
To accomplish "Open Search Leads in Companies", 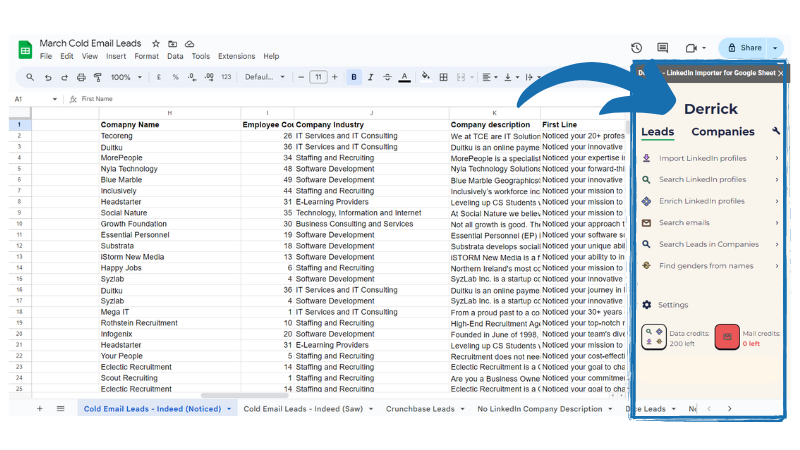I will pyautogui.click(x=710, y=244).
